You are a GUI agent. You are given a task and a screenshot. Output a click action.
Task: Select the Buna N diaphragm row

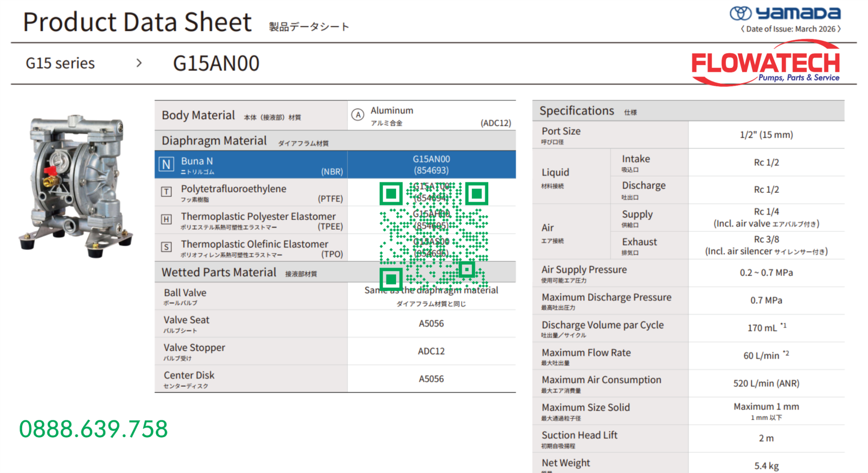335,165
